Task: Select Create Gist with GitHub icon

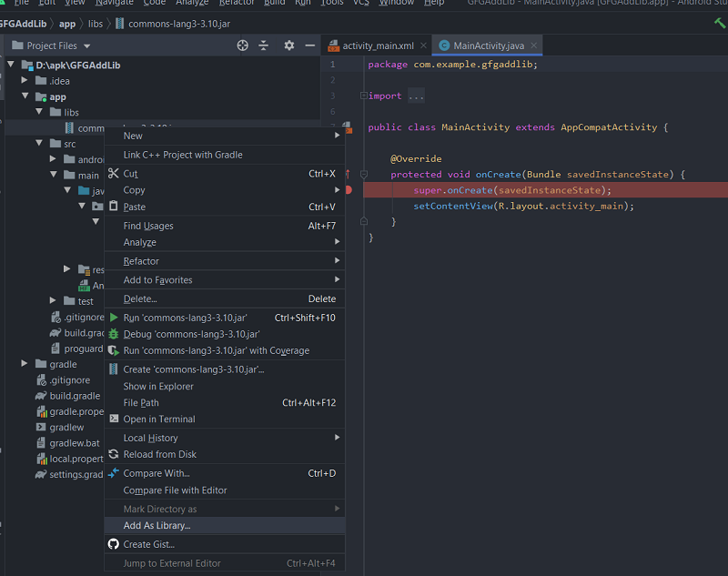Action: pos(148,544)
